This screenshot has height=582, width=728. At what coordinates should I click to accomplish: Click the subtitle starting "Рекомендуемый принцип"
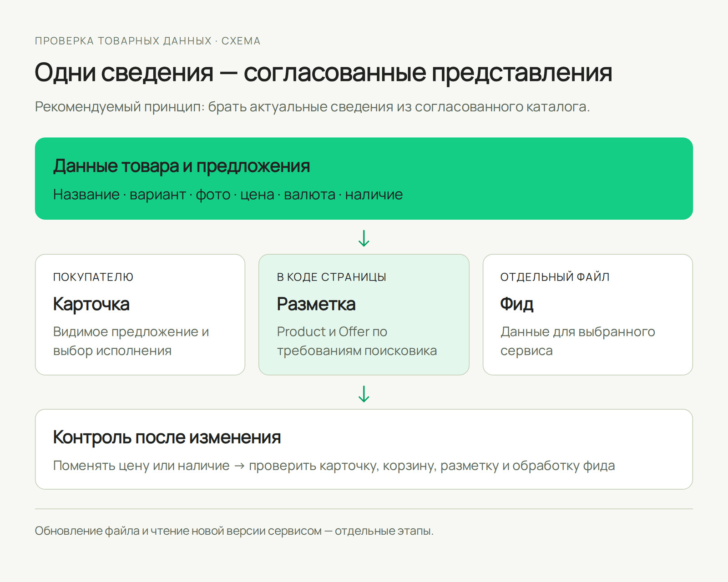pyautogui.click(x=312, y=107)
